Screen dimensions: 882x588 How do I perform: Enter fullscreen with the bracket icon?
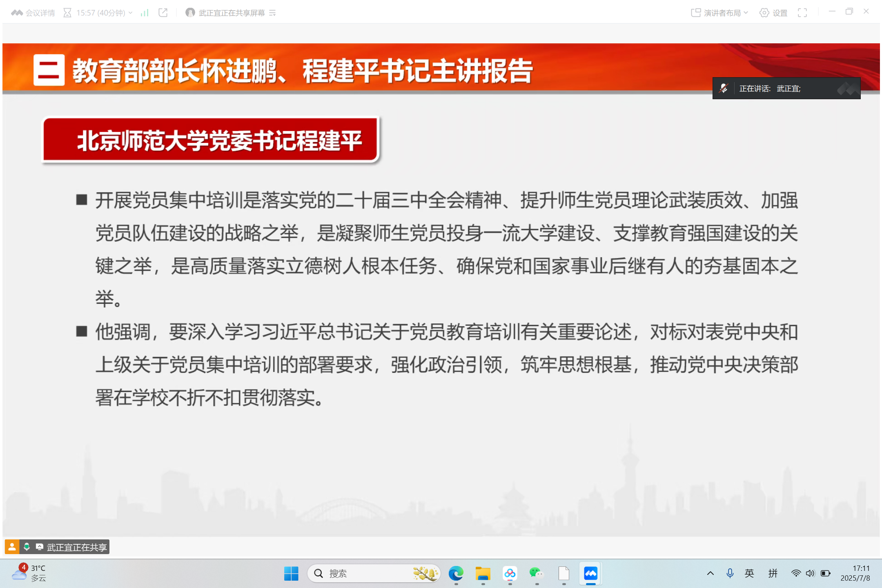point(802,13)
